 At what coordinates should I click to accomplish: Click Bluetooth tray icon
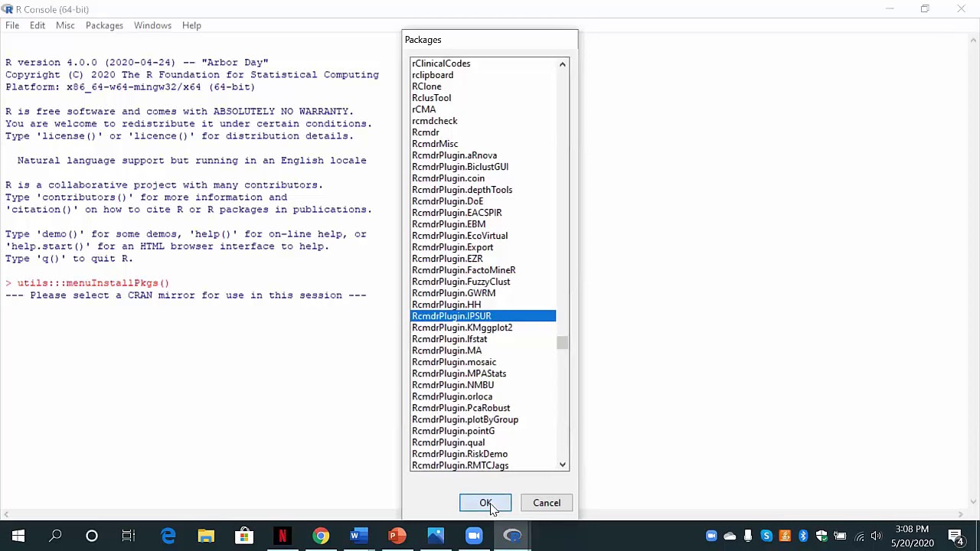pyautogui.click(x=803, y=536)
